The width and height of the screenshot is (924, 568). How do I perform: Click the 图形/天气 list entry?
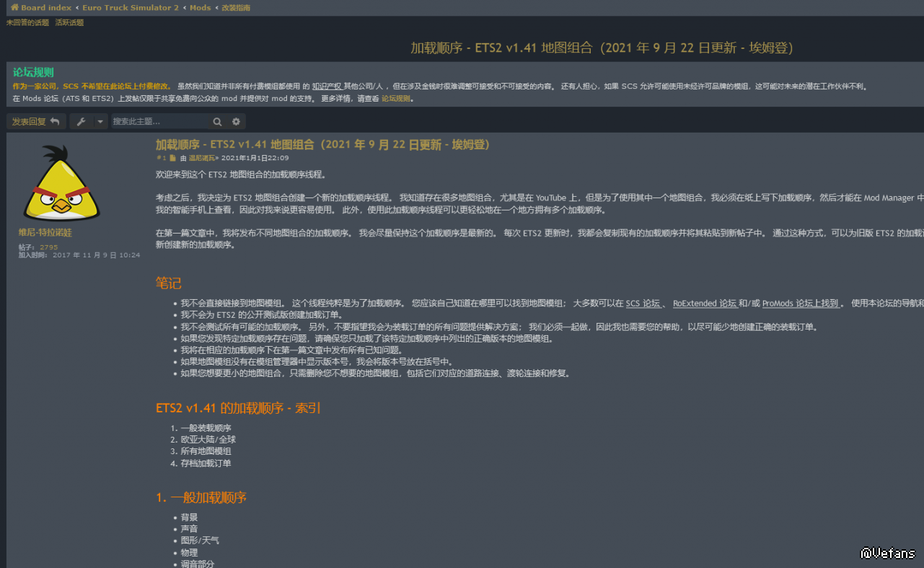[201, 541]
